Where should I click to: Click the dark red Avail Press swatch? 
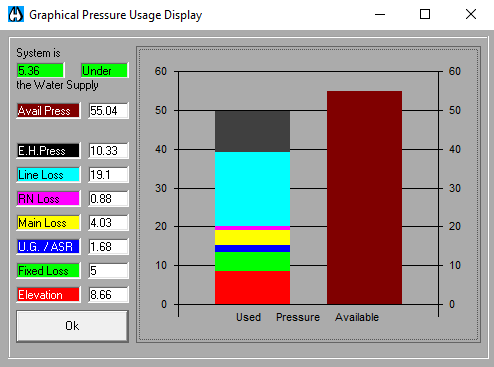48,111
